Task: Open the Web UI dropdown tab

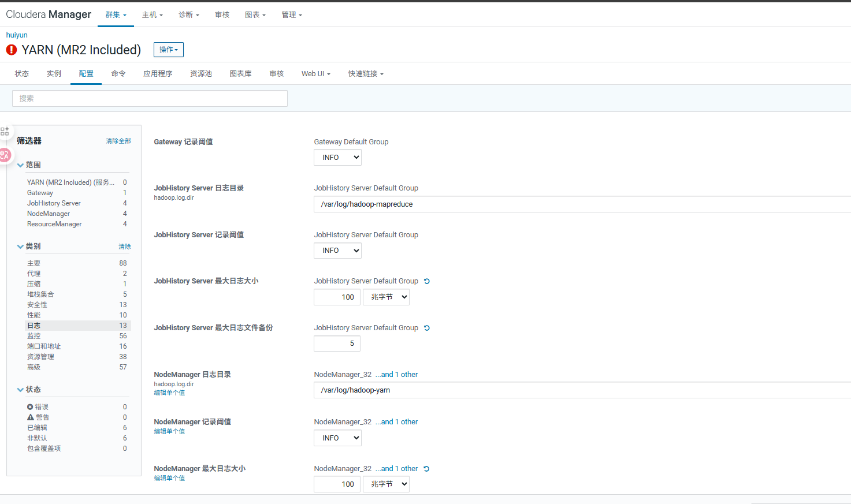Action: pyautogui.click(x=315, y=74)
